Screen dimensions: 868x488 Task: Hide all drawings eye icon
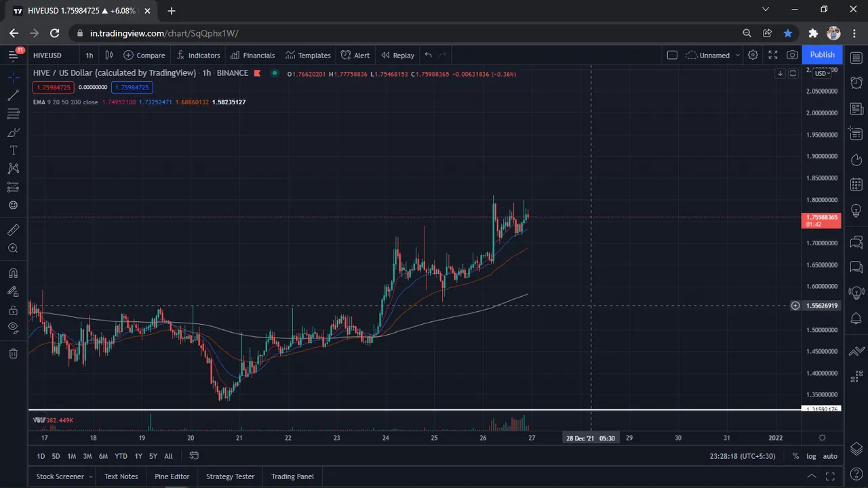[13, 329]
